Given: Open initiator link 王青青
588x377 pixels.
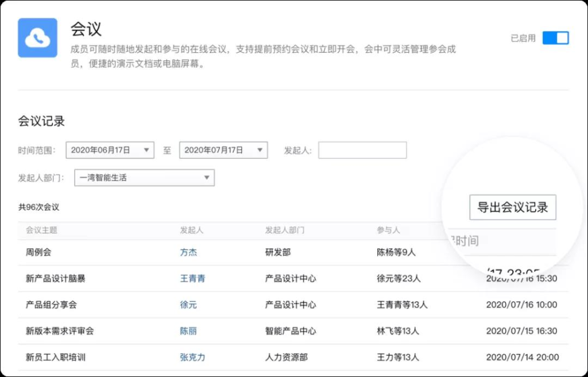Looking at the screenshot, I should click(x=192, y=279).
